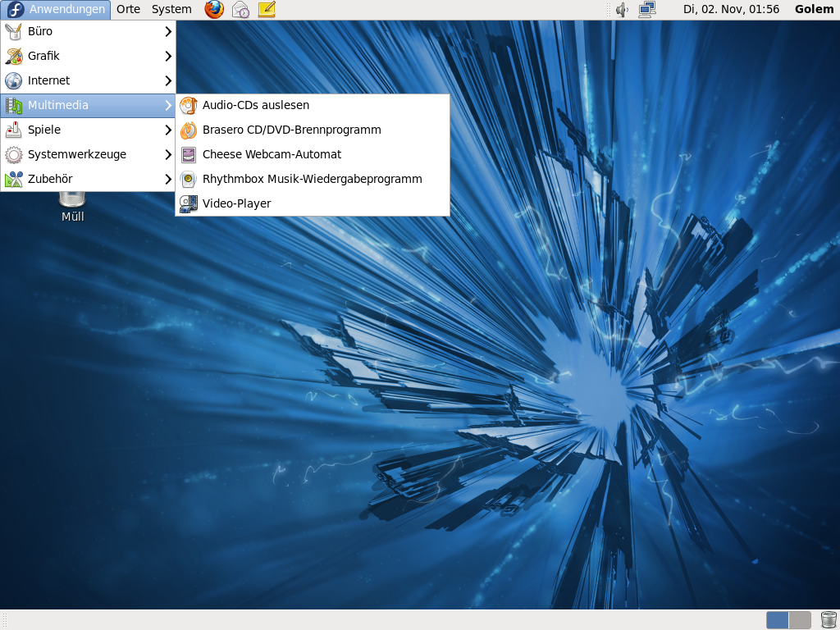Launch Brasero CD/DVD-Brennprogramm
840x630 pixels.
pos(291,130)
